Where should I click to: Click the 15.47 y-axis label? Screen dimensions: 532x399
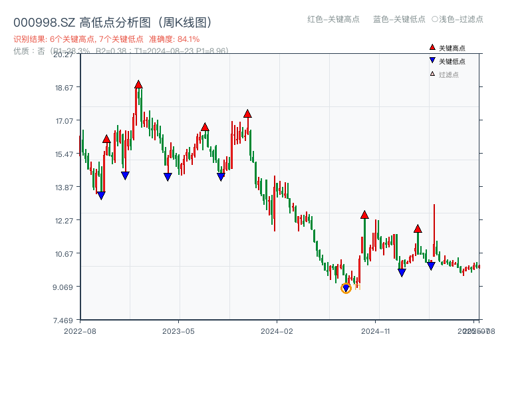click(x=64, y=154)
